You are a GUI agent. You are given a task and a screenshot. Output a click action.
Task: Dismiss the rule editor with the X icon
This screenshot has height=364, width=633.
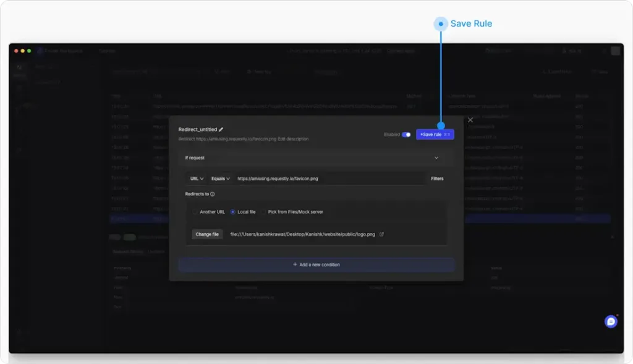click(470, 120)
